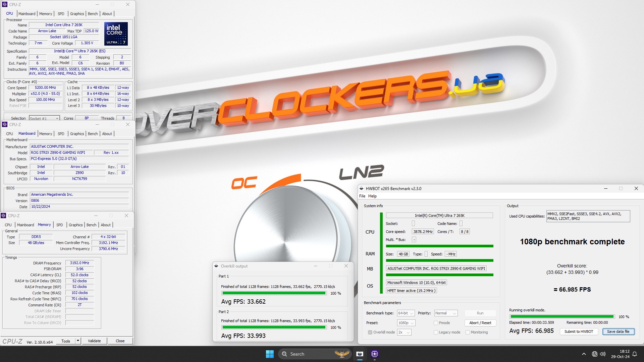Close the HWBOT x265 Benchmark window

pyautogui.click(x=636, y=189)
